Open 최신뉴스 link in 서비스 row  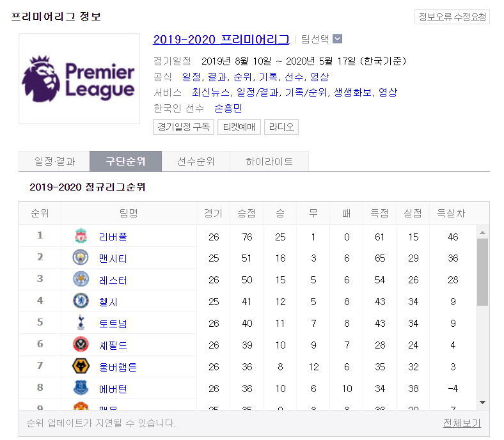[211, 93]
